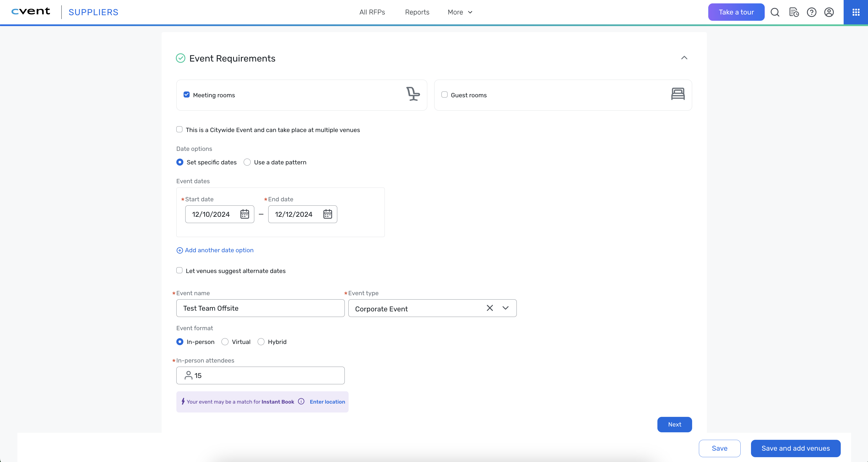Open the End date calendar picker

pyautogui.click(x=328, y=214)
